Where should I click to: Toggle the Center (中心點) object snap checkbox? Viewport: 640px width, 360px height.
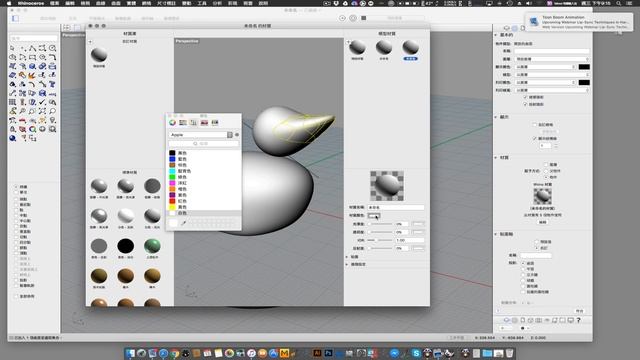tap(16, 221)
